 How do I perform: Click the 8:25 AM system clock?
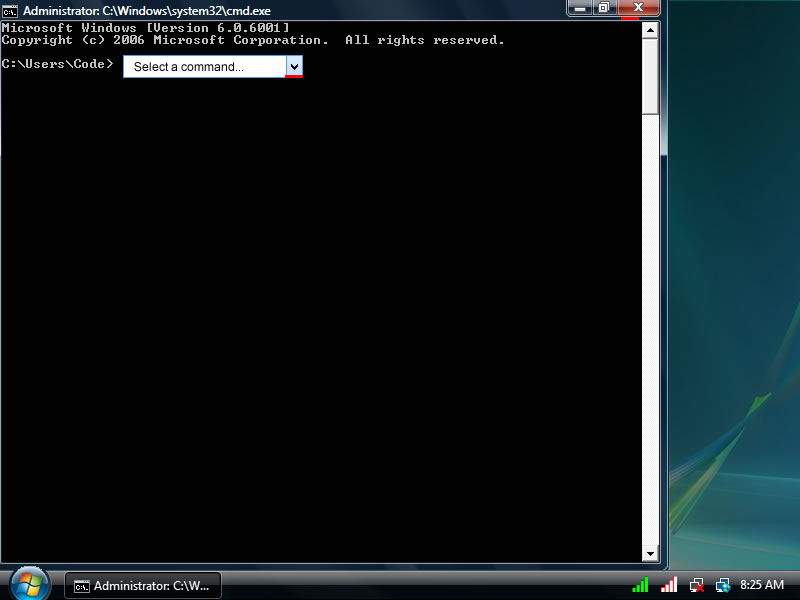762,585
